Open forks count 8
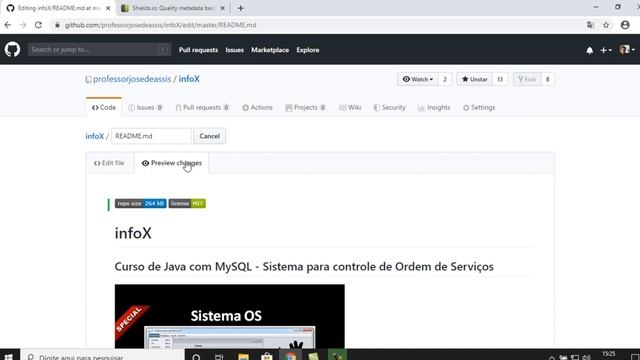Image resolution: width=640 pixels, height=360 pixels. point(547,79)
